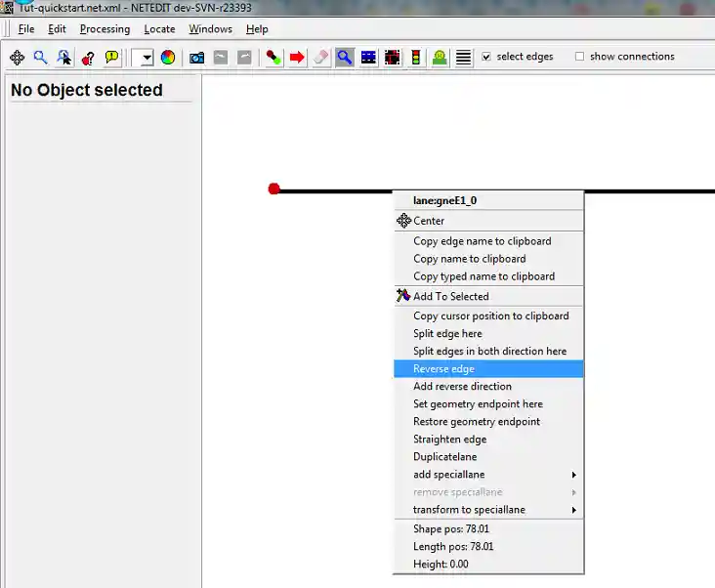Expand the add speciallane submenu
Image resolution: width=715 pixels, height=588 pixels.
574,475
